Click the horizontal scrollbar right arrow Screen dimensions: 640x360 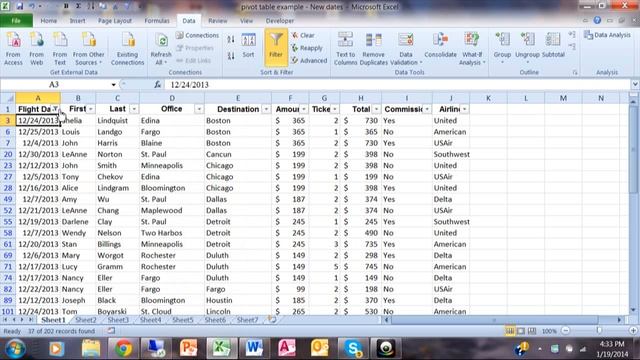click(x=619, y=320)
